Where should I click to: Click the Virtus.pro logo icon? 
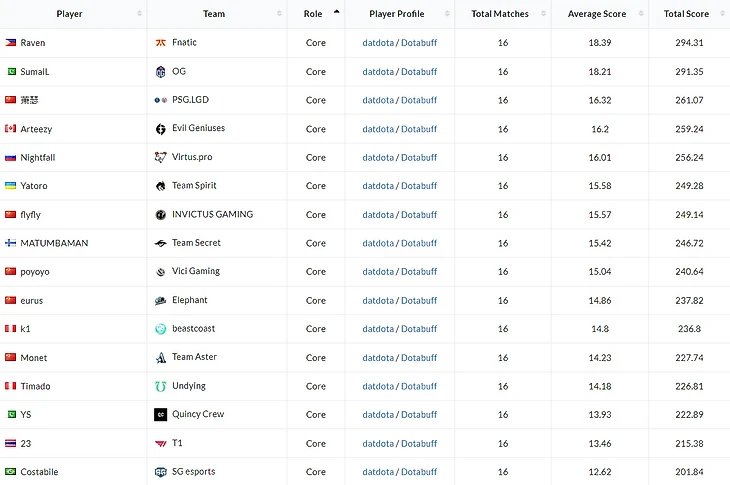click(161, 157)
